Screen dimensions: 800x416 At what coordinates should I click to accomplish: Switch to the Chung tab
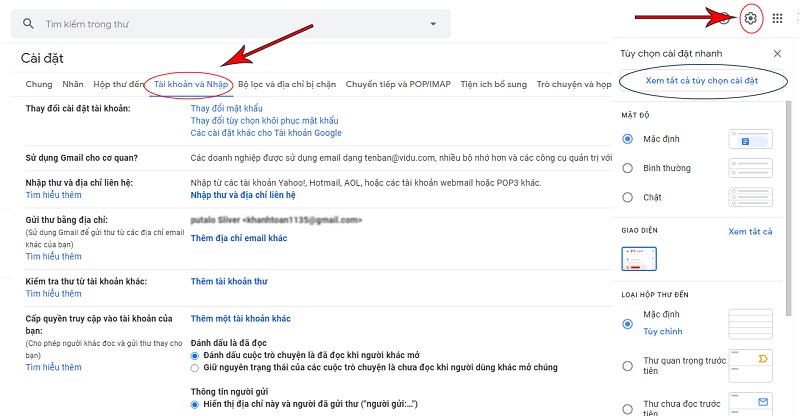point(39,84)
